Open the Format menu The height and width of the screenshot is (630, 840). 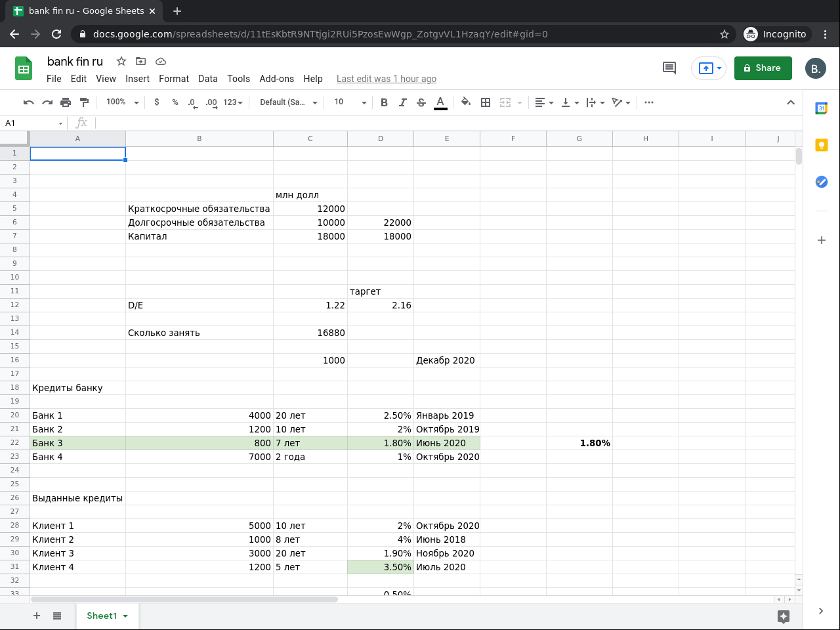173,79
